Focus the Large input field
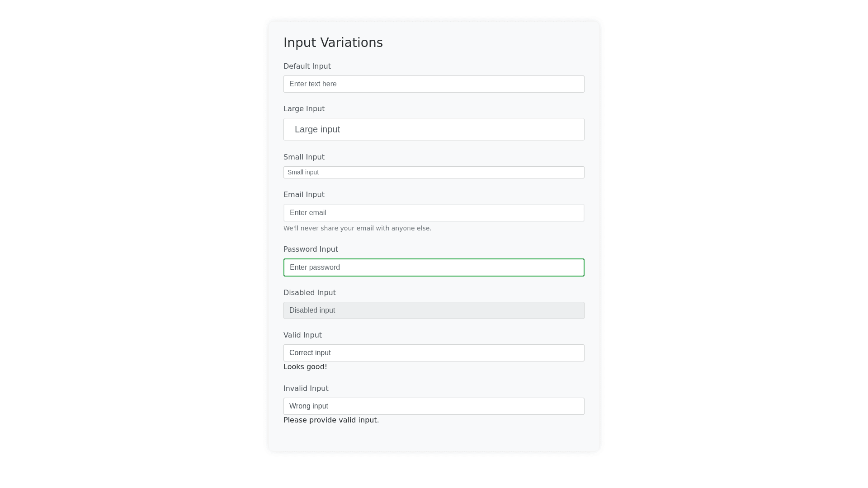868x488 pixels. [x=434, y=130]
